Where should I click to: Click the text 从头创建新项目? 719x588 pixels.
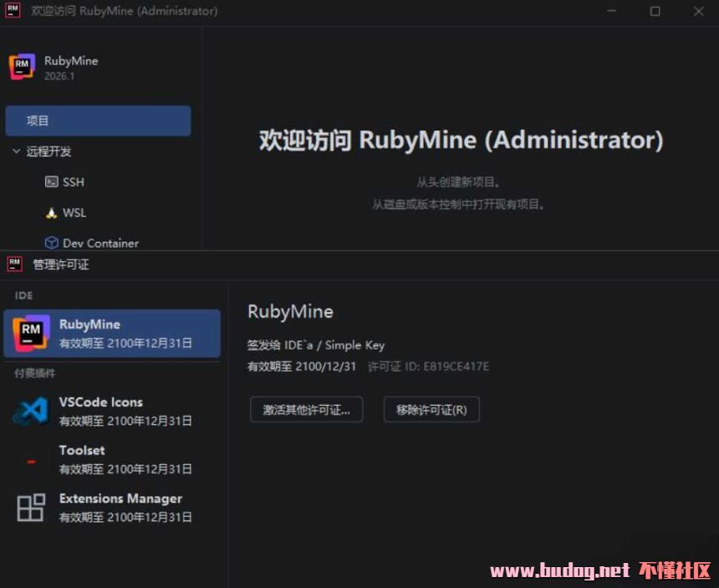(x=458, y=182)
